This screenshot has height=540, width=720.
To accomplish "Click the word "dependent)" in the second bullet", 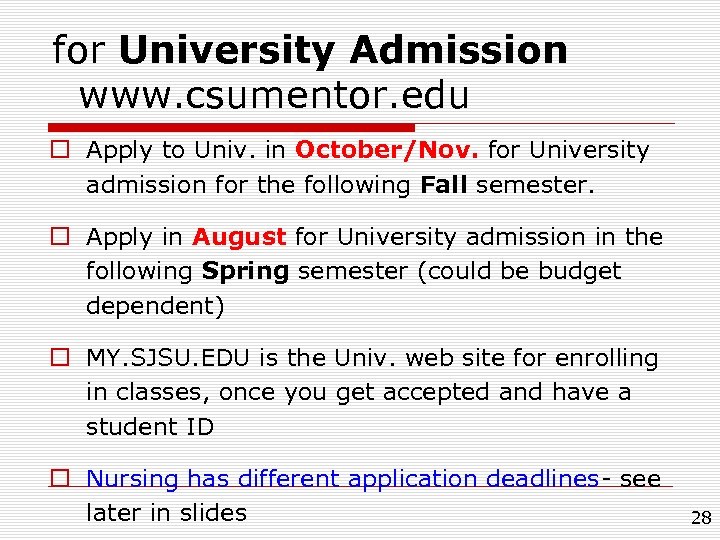I will click(155, 306).
